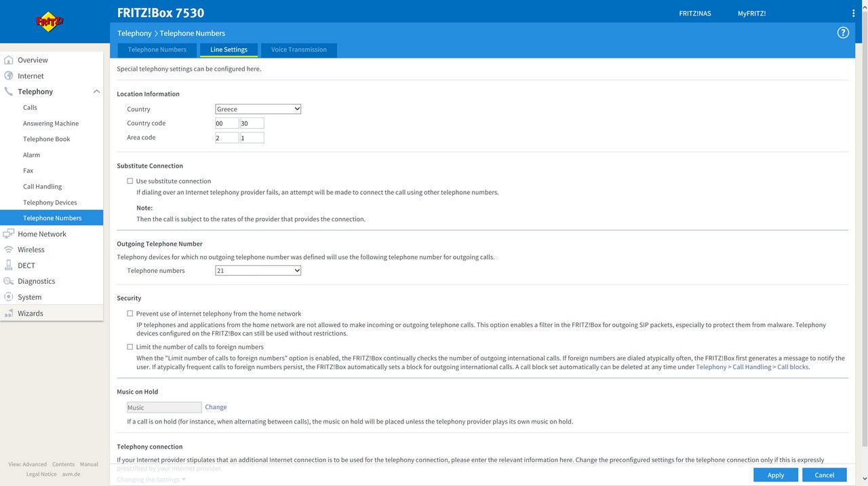Enable Limit number of calls to foreign numbers
This screenshot has height=486, width=868.
(x=130, y=347)
